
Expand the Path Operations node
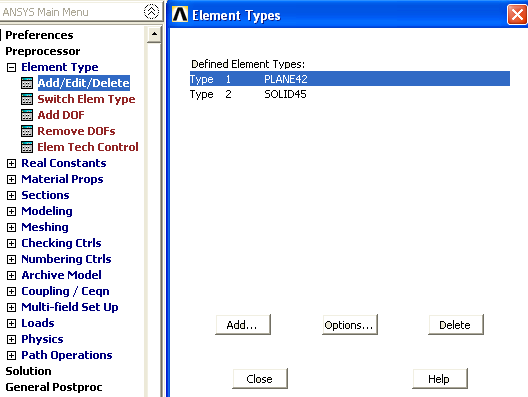11,355
